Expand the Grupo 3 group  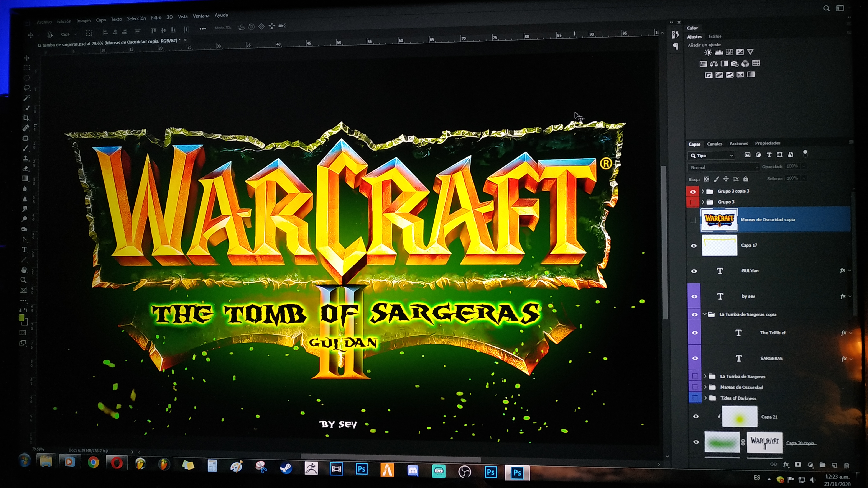tap(703, 202)
